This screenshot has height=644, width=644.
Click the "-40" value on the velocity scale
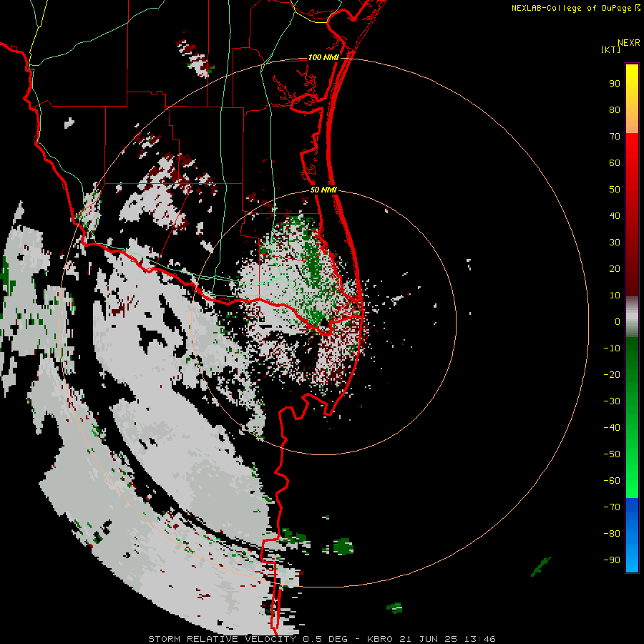[612, 428]
